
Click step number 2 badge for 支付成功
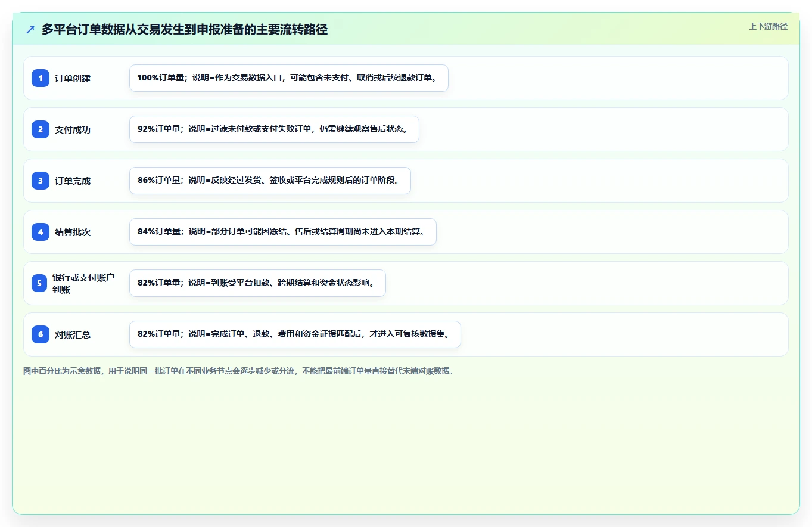[41, 129]
